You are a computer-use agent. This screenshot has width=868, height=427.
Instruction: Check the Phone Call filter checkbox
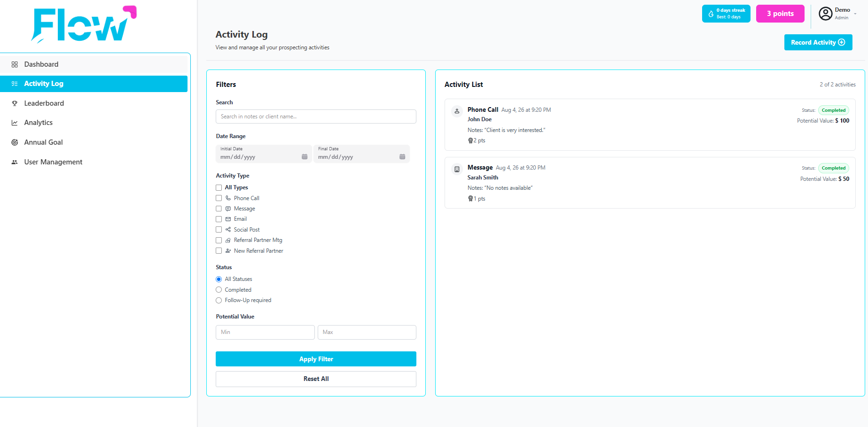[x=219, y=198]
